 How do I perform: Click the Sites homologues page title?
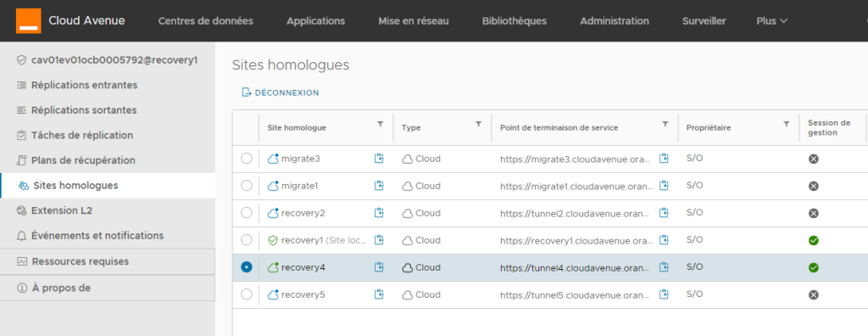(x=291, y=64)
